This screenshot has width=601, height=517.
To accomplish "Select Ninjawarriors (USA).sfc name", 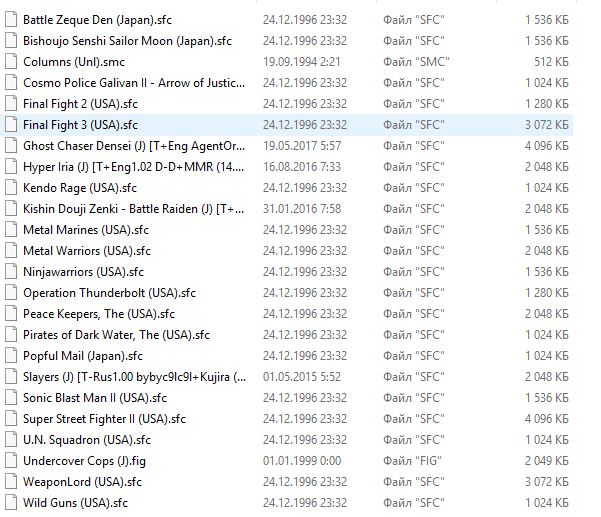I will 84,272.
